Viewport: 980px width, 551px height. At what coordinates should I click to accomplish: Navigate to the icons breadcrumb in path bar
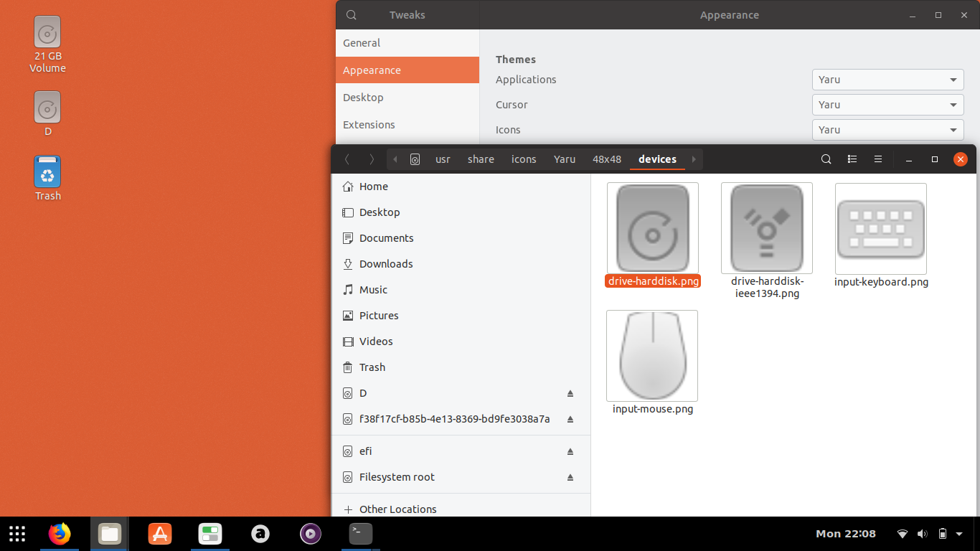click(524, 159)
